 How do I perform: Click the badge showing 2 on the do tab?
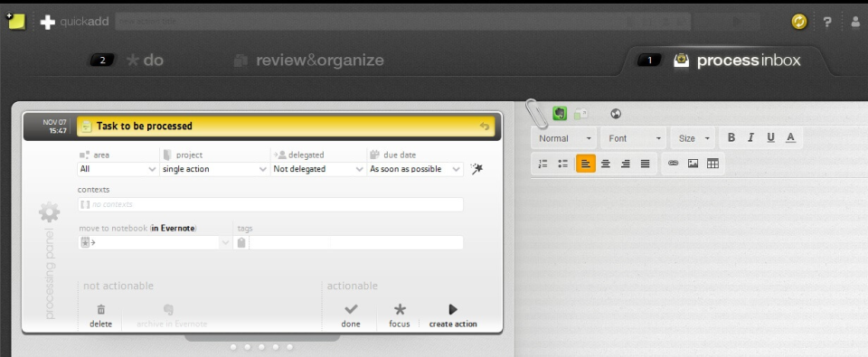point(102,61)
